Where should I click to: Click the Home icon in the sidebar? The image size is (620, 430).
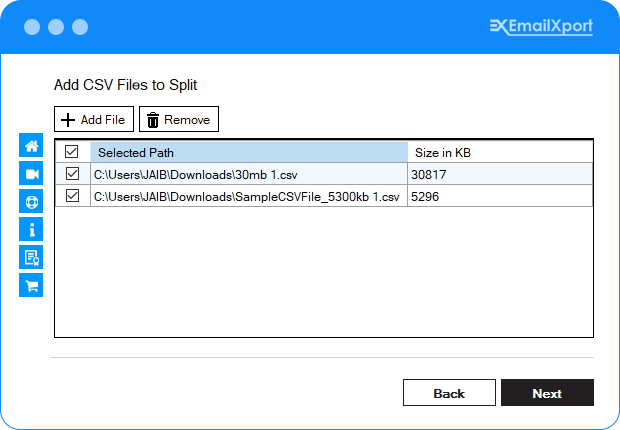coord(31,146)
